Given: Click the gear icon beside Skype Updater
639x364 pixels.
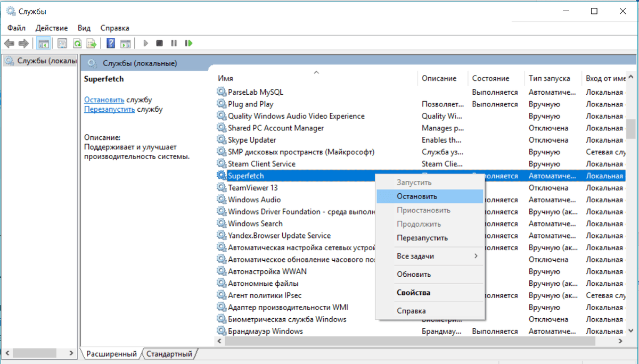Looking at the screenshot, I should point(222,140).
